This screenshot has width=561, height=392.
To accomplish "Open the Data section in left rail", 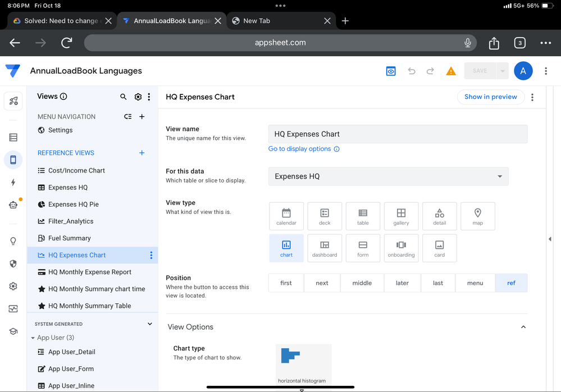I will pos(13,138).
